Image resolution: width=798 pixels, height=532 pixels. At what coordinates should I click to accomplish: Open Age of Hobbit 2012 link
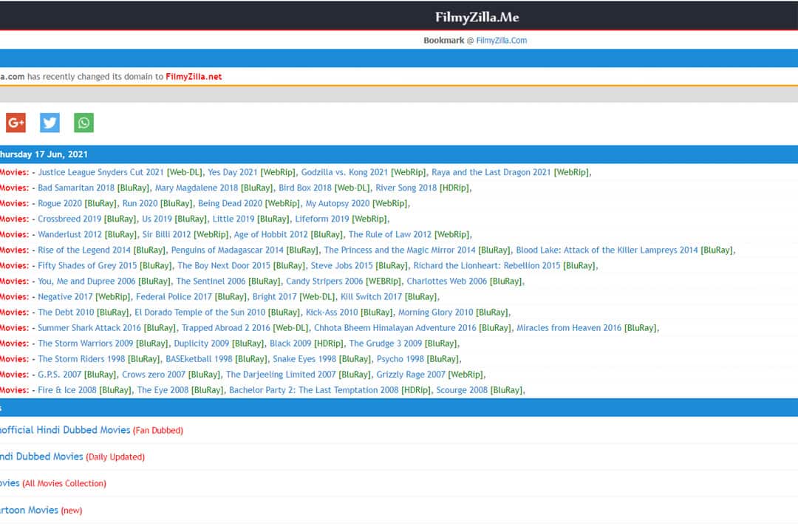pos(270,234)
